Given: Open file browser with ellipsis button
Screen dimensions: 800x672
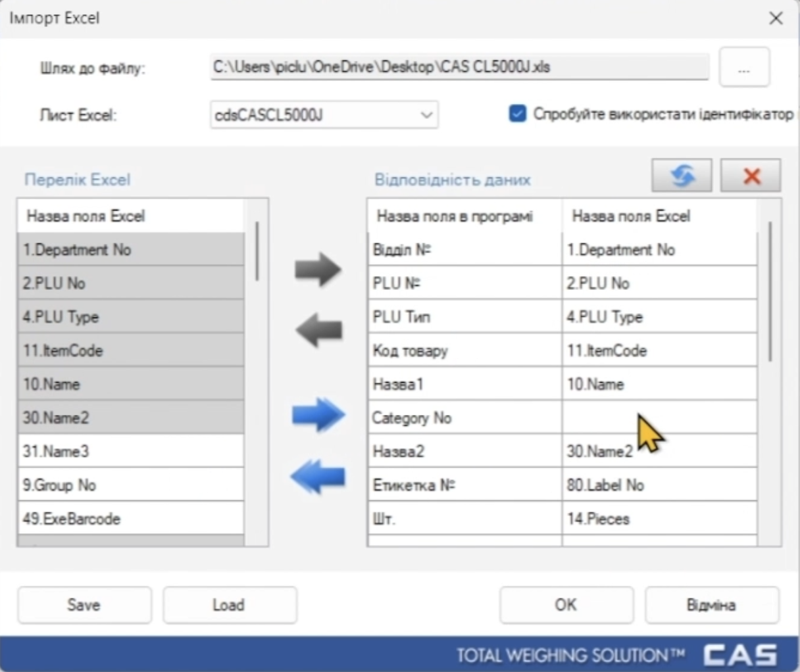Looking at the screenshot, I should coord(744,68).
